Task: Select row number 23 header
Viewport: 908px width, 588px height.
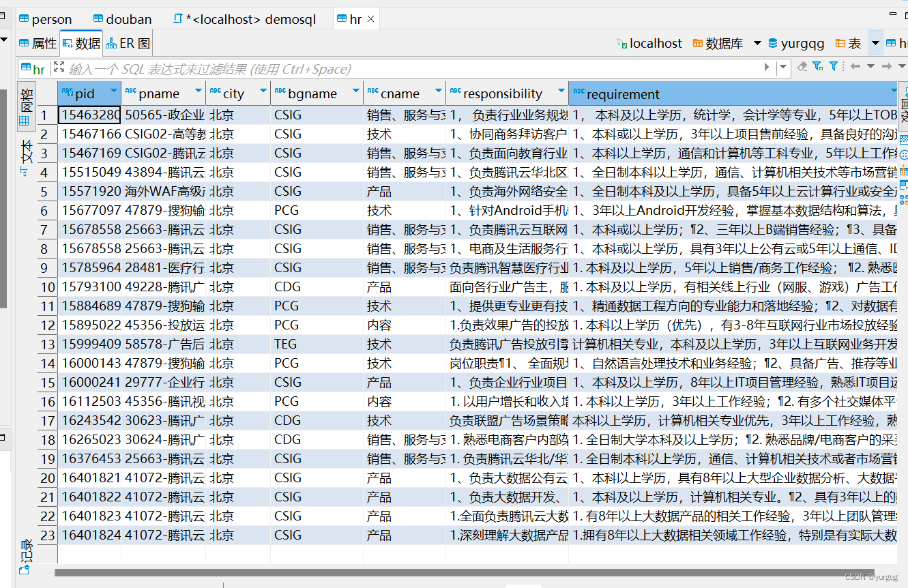Action: (46, 535)
